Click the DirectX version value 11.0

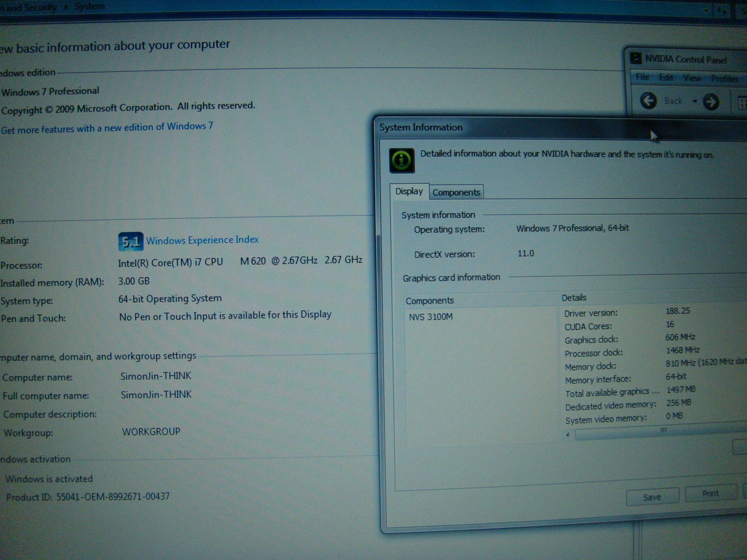click(526, 253)
